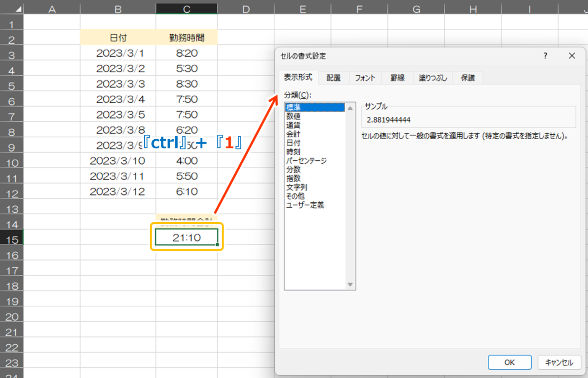Select cell C15 showing 21:10

pyautogui.click(x=186, y=238)
